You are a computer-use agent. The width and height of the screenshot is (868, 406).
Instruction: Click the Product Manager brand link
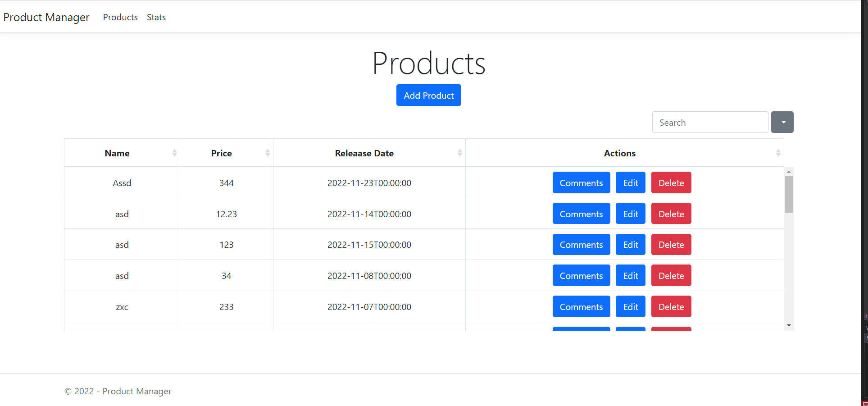tap(46, 17)
